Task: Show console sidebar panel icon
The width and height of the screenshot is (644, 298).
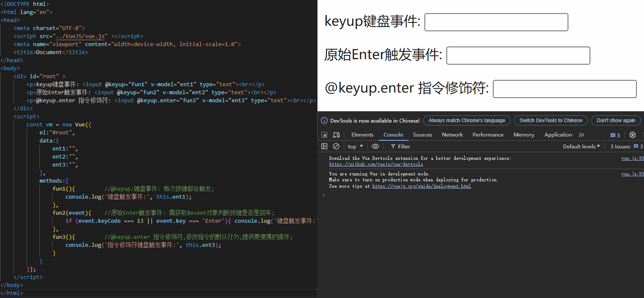Action: [x=324, y=146]
